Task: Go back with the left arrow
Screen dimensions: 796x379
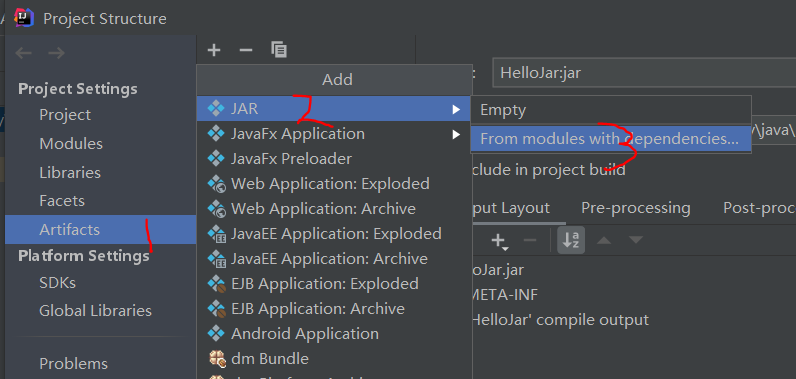Action: [24, 53]
